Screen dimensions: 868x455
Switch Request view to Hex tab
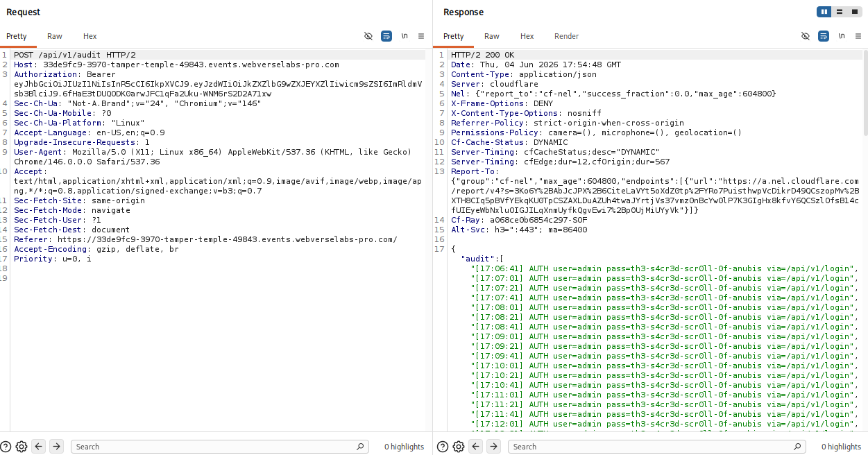(x=90, y=36)
